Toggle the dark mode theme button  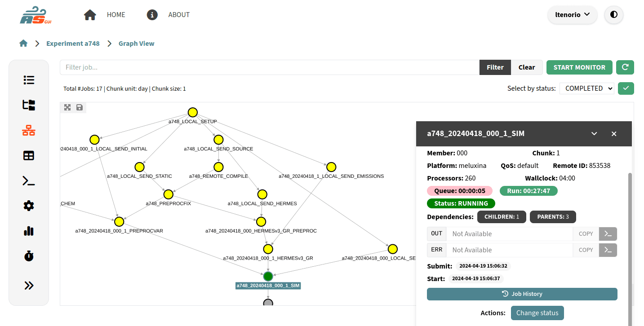tap(613, 15)
